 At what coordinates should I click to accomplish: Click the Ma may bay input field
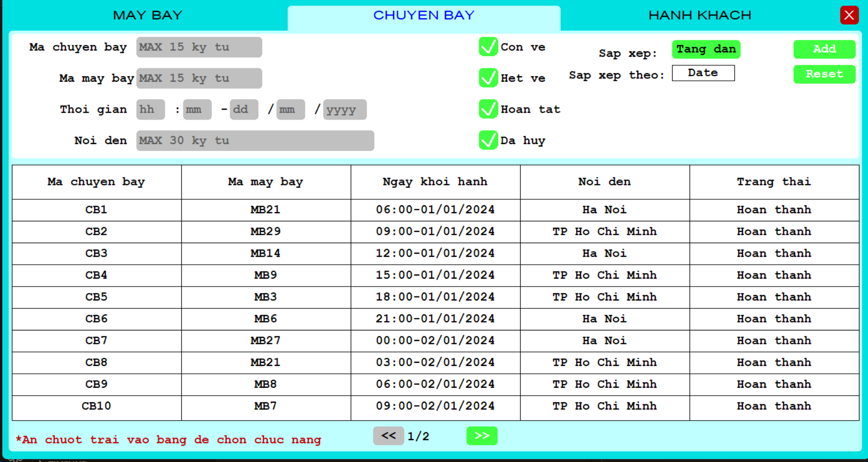tap(199, 78)
